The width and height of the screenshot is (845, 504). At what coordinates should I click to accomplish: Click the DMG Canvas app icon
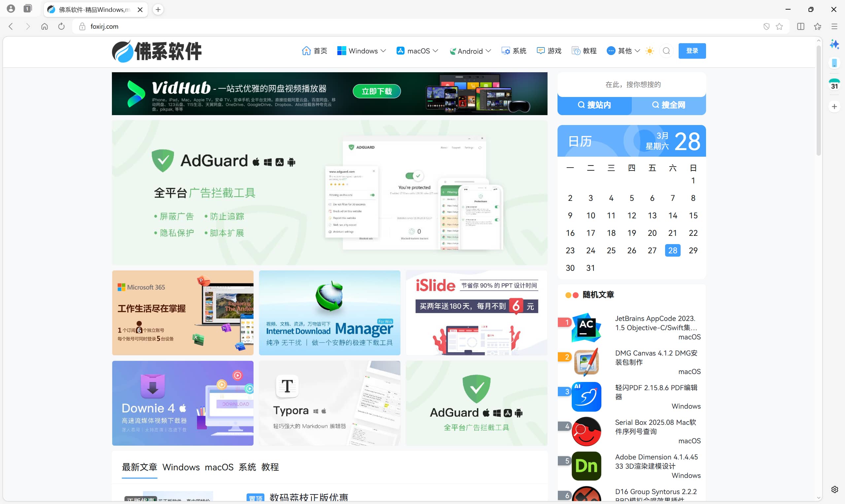pos(586,362)
